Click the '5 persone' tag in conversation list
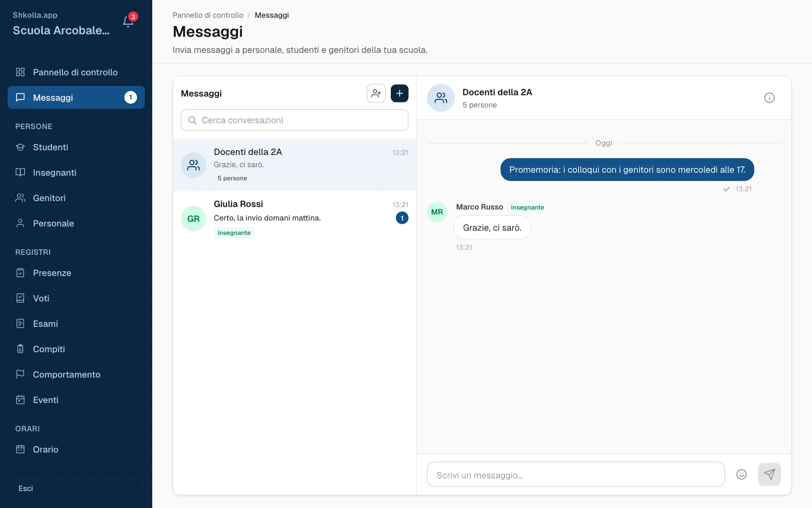812x508 pixels. click(x=232, y=178)
